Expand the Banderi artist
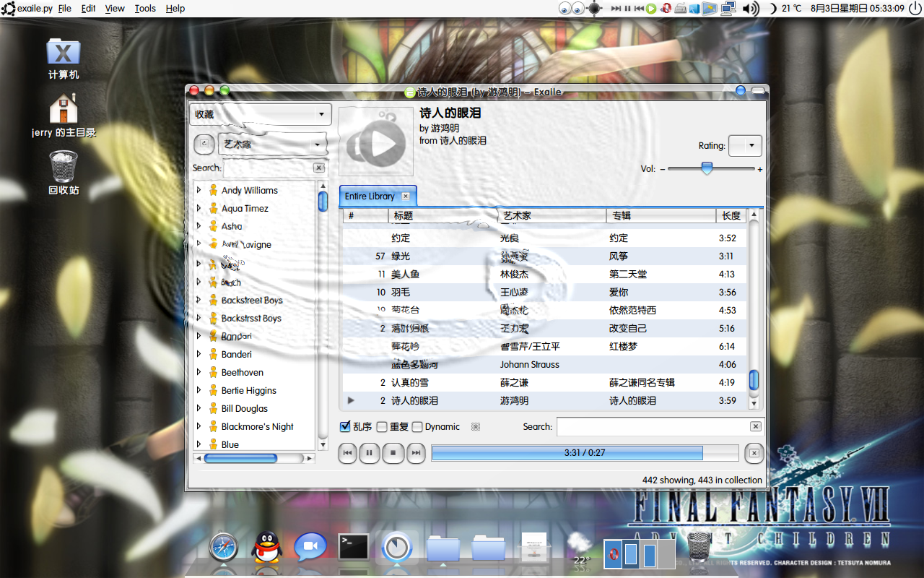The image size is (924, 578). [x=199, y=354]
